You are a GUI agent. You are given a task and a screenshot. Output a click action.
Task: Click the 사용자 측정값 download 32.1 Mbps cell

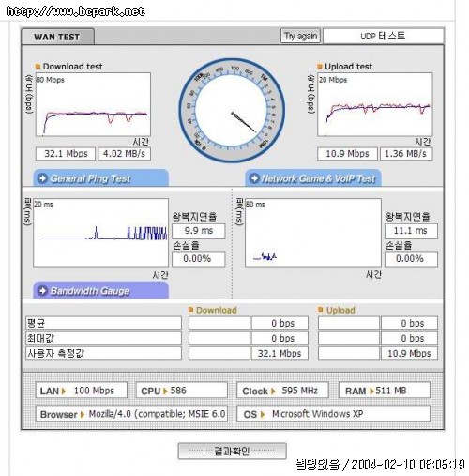(280, 353)
